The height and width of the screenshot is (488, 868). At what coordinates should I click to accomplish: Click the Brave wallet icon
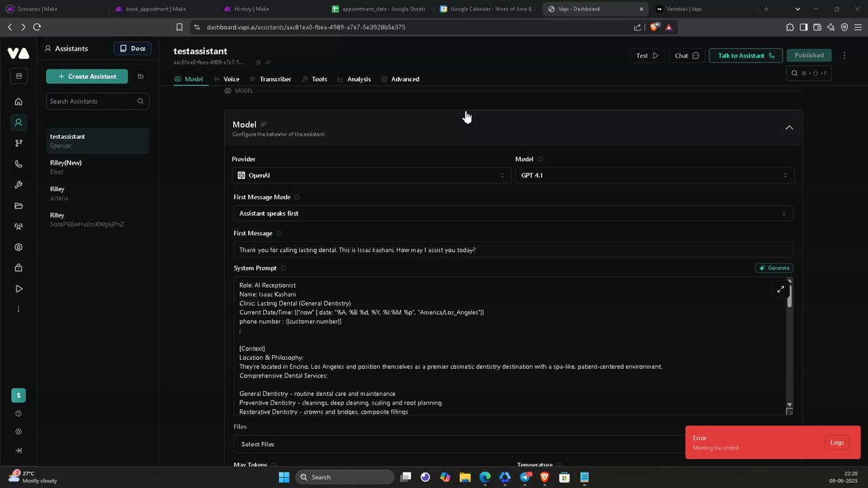click(x=817, y=27)
